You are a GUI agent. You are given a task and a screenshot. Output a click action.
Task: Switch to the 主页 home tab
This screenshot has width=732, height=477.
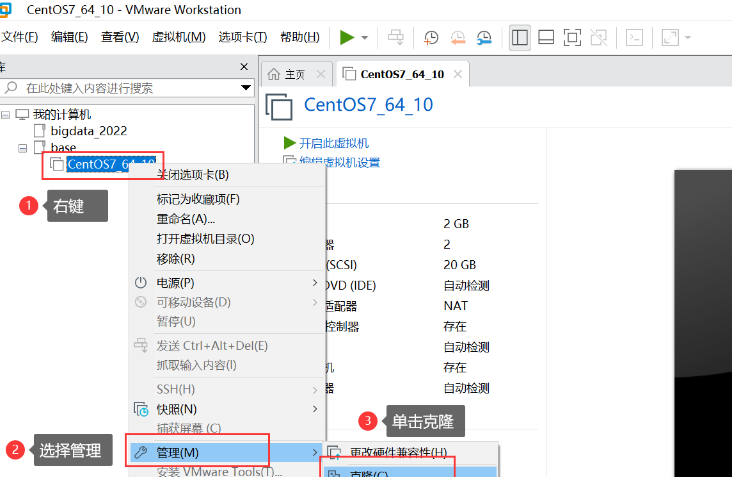click(295, 74)
